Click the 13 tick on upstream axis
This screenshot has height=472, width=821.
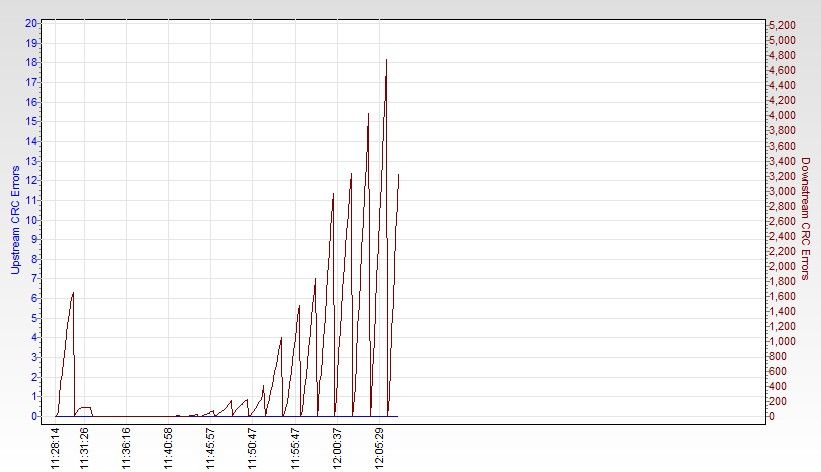tap(31, 161)
